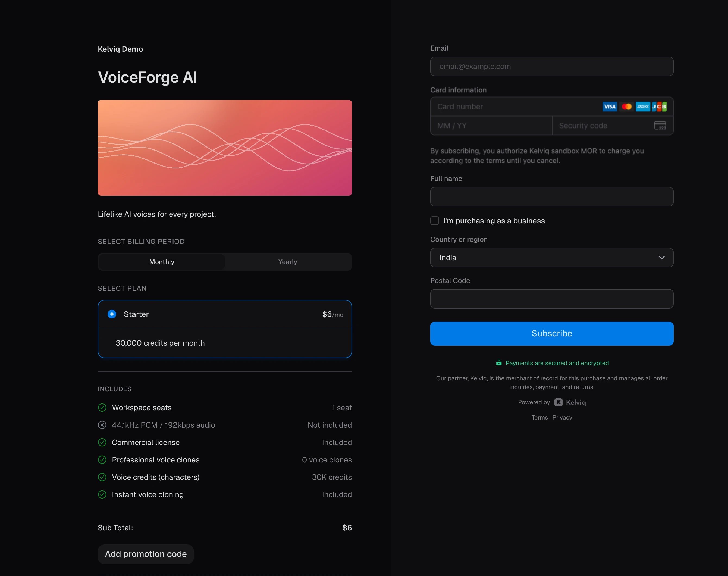Select the Starter plan radio button
The width and height of the screenshot is (728, 576).
pos(112,314)
